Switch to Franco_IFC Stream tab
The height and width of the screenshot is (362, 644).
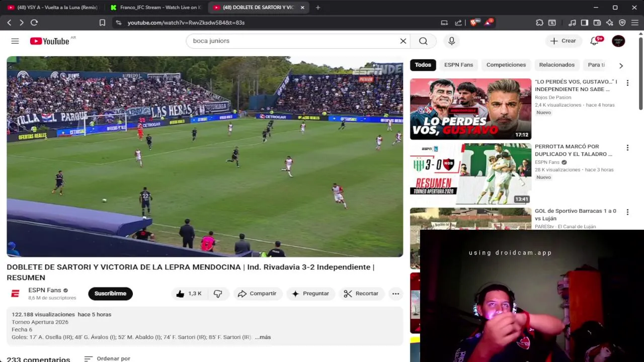[x=155, y=8]
